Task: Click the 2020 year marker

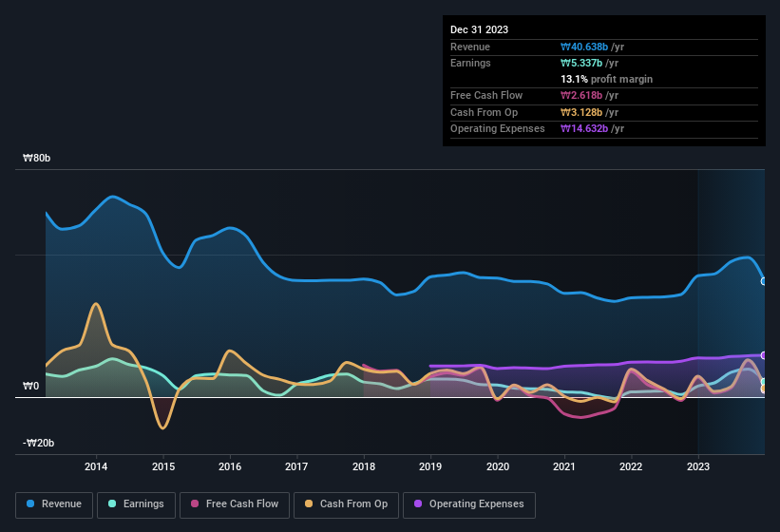Action: (498, 466)
